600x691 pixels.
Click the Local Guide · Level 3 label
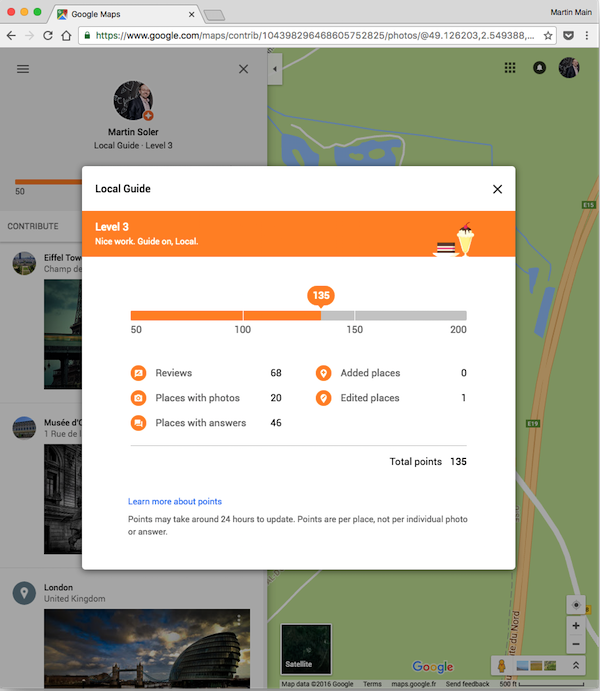tap(133, 145)
